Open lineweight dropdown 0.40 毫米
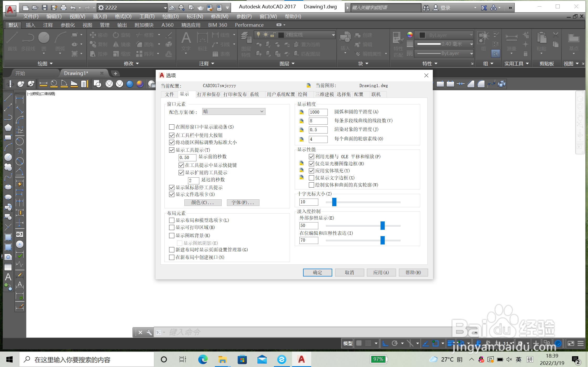Screen dimensions: 588x367 444,44
